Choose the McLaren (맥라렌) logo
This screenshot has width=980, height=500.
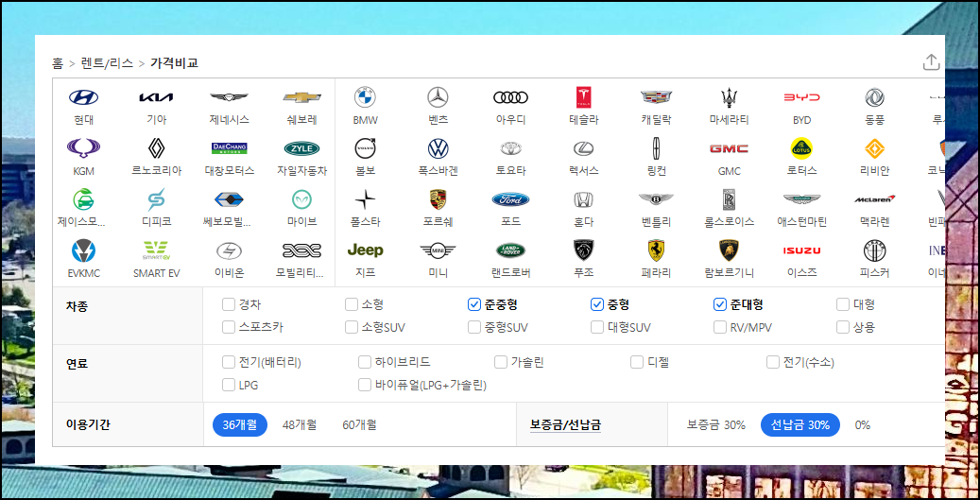pyautogui.click(x=874, y=199)
